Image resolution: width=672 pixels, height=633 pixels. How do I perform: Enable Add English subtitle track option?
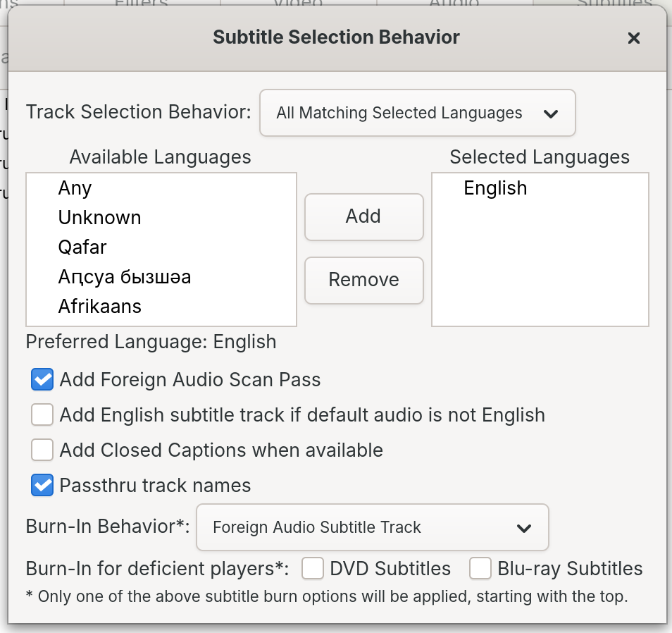click(42, 414)
